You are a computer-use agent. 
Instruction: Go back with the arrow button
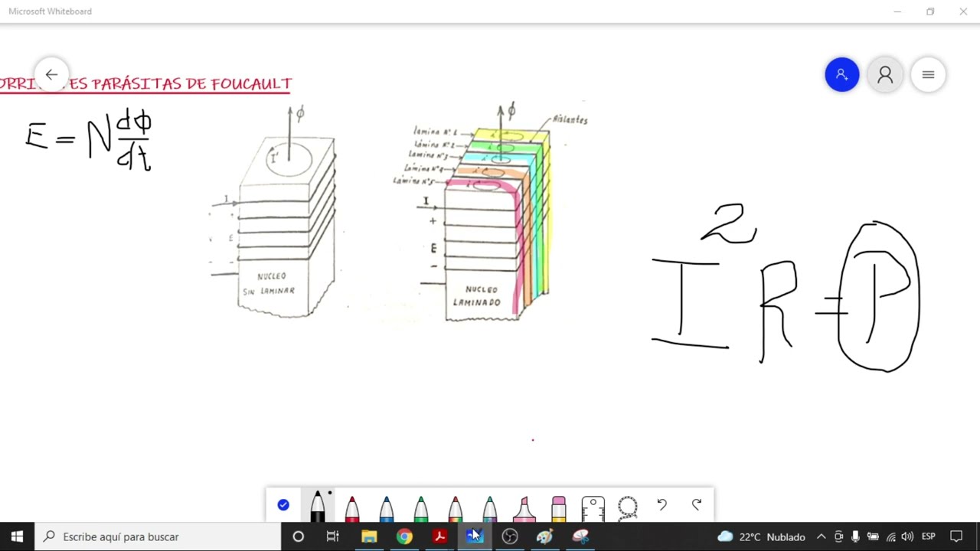[51, 75]
